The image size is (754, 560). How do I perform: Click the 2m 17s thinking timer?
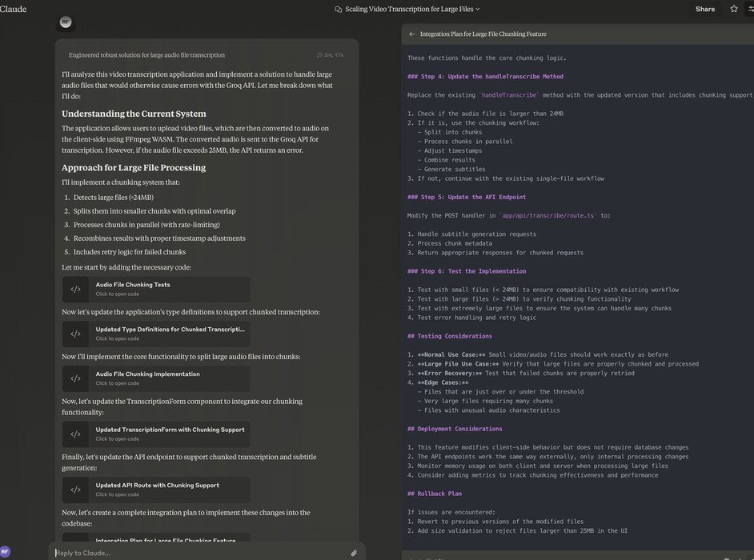coord(331,55)
